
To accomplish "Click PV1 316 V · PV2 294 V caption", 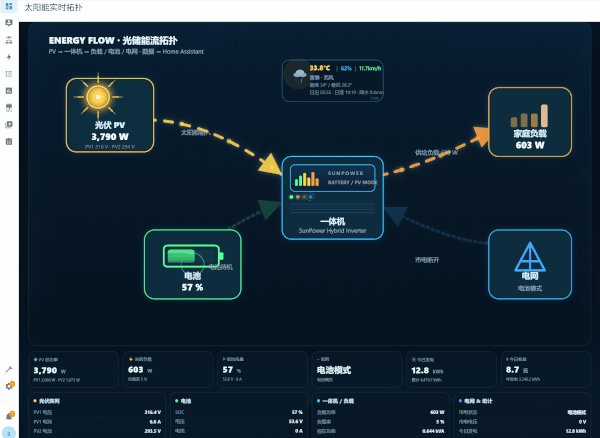I will [x=110, y=147].
